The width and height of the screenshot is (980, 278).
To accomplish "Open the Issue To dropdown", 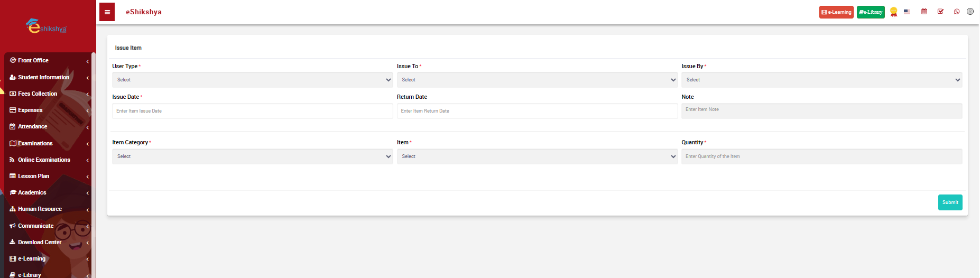I will pyautogui.click(x=537, y=80).
